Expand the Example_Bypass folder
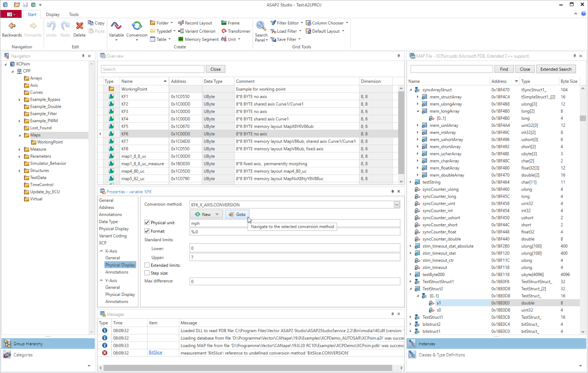The height and width of the screenshot is (373, 588). [x=19, y=99]
